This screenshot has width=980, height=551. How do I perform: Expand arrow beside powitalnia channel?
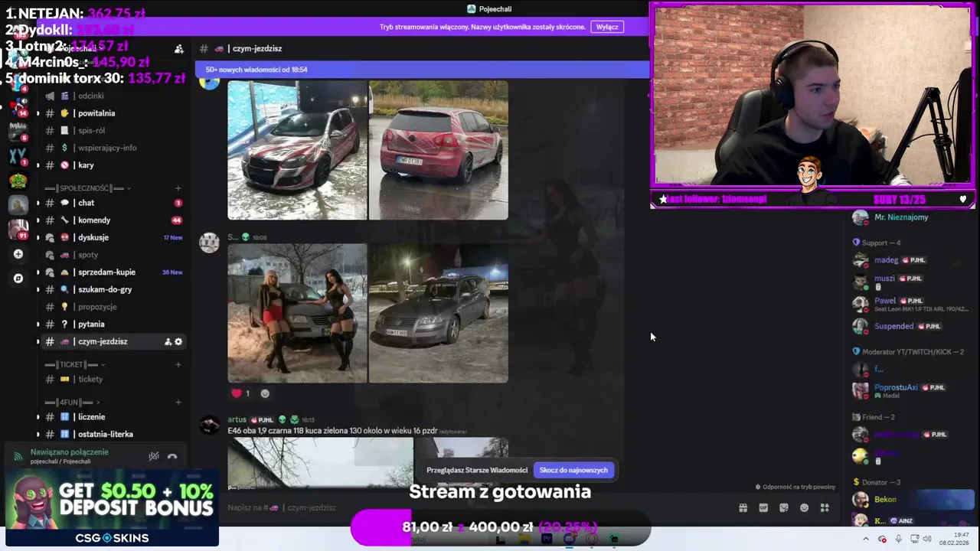tap(38, 113)
